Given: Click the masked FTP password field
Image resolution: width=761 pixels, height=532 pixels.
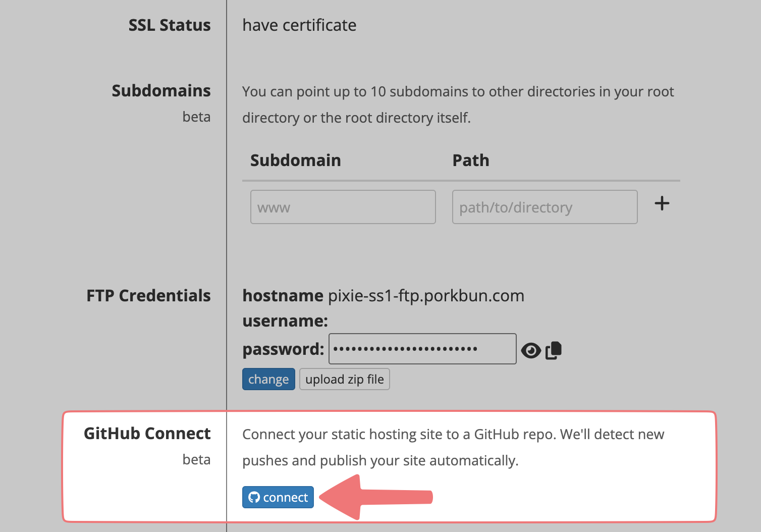Looking at the screenshot, I should 422,349.
